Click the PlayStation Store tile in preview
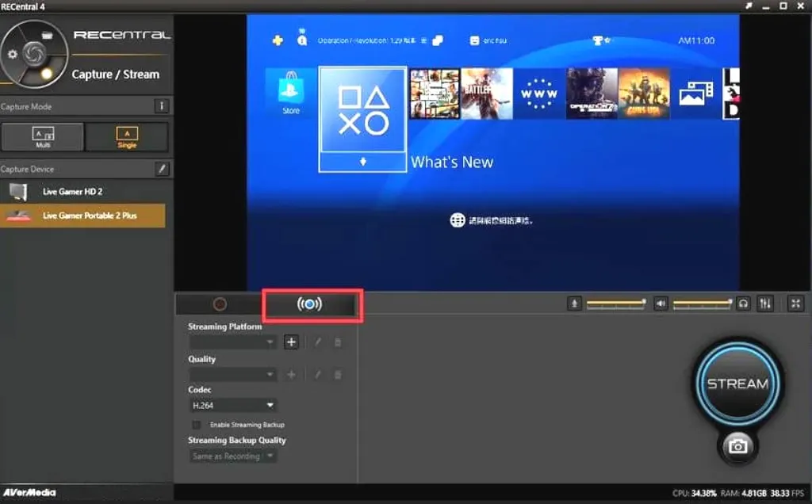 pos(290,94)
